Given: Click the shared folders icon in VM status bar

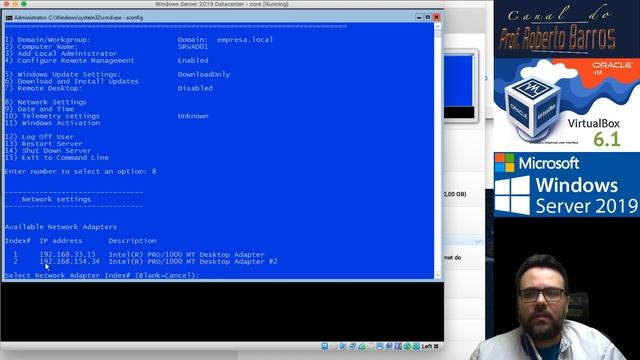Looking at the screenshot, I should click(x=371, y=347).
